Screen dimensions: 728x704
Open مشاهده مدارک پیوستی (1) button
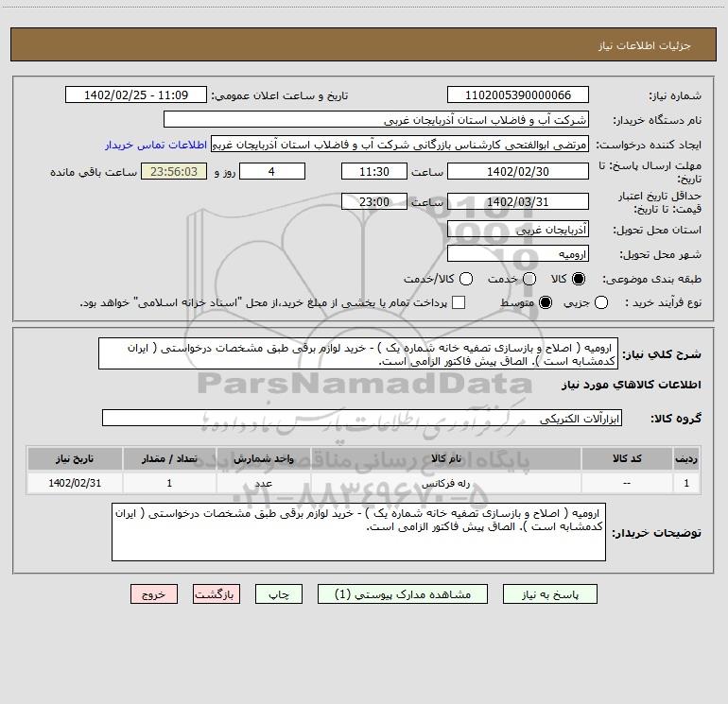(x=403, y=594)
